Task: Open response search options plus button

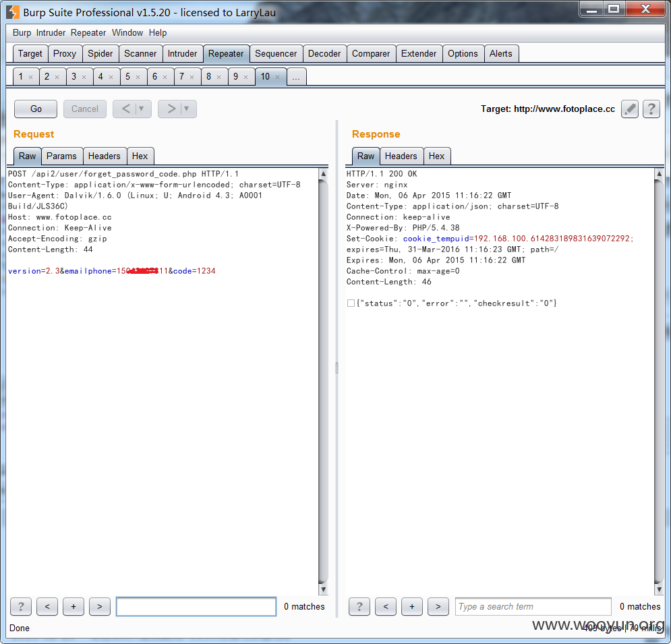Action: click(x=412, y=606)
